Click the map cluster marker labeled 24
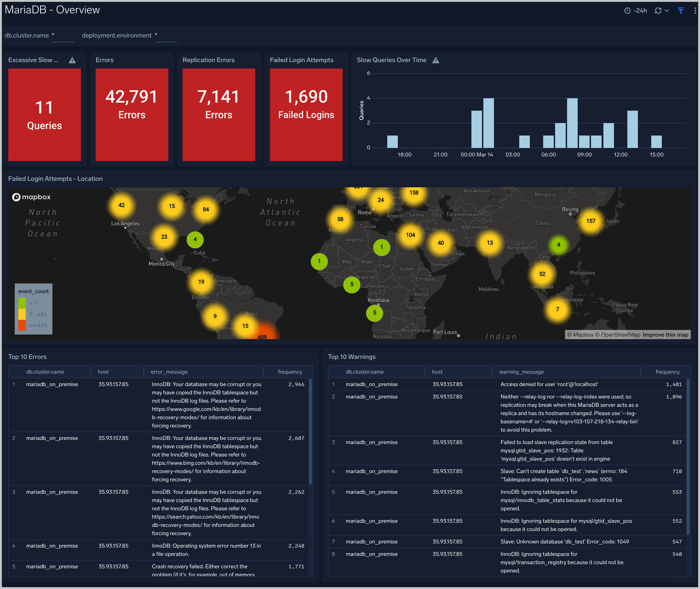Viewport: 700px width, 589px height. [381, 200]
